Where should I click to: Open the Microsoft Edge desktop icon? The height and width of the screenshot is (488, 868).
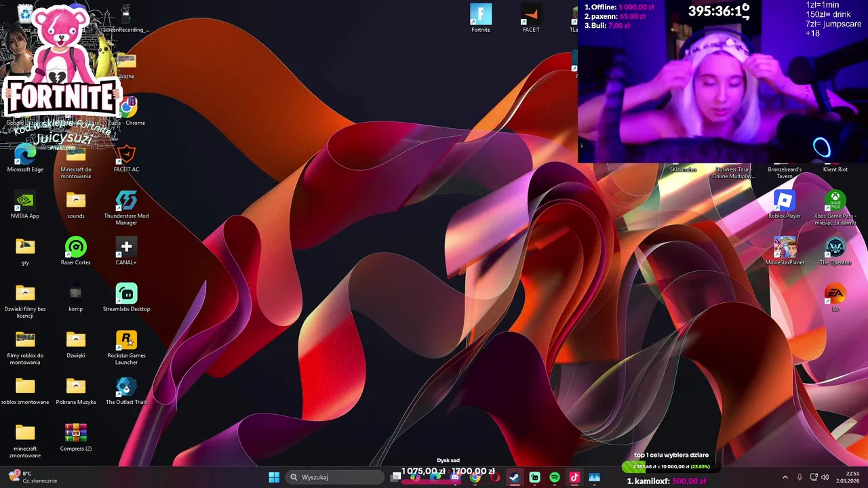(25, 158)
